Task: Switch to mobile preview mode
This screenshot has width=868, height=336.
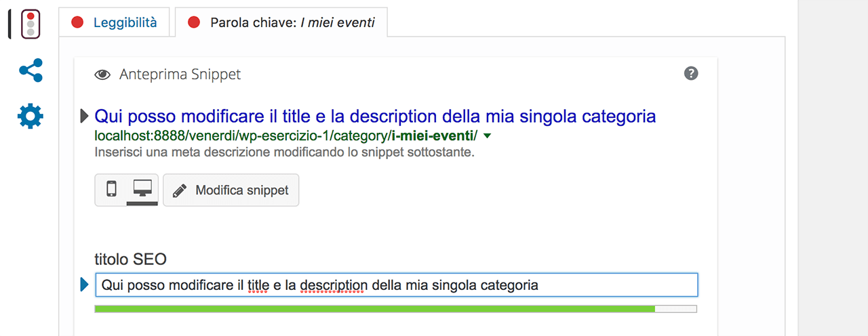Action: 111,190
